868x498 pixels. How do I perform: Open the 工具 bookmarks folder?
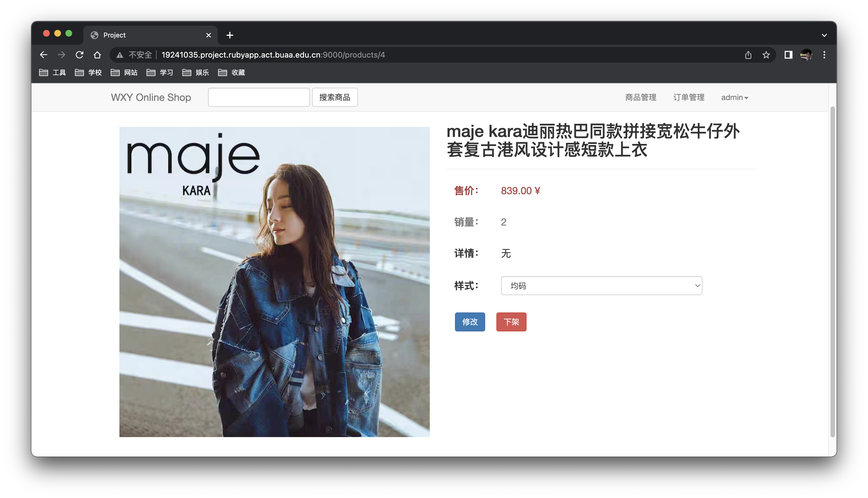[x=52, y=72]
